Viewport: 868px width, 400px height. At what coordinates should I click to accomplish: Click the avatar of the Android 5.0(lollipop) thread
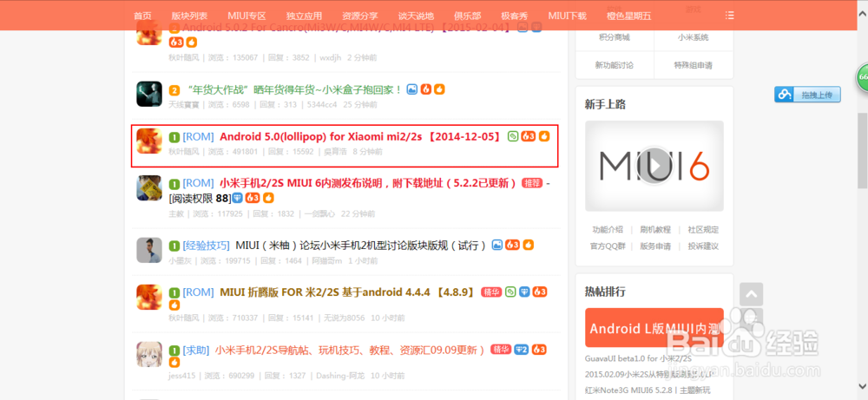149,141
